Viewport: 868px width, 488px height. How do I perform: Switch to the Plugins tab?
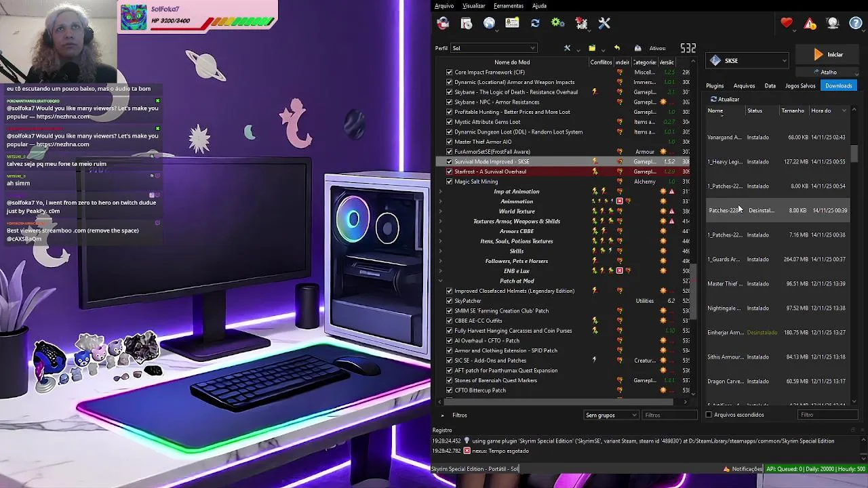coord(715,86)
